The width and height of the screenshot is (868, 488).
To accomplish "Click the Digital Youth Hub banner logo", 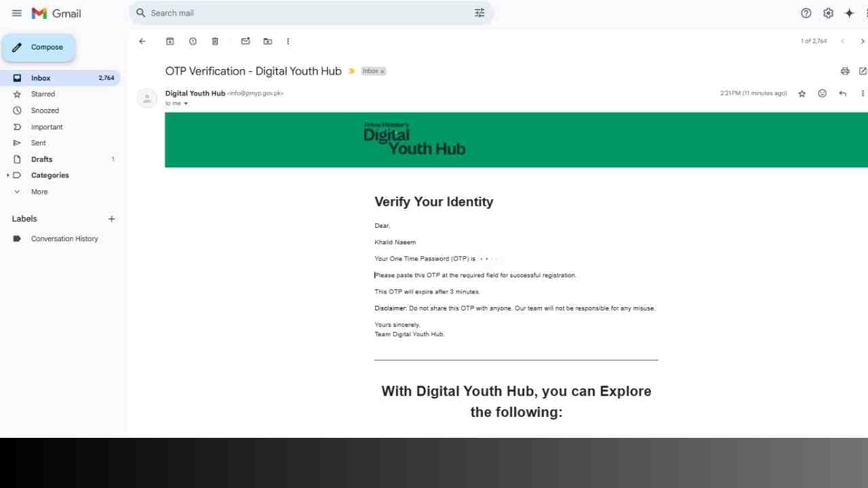I will pyautogui.click(x=414, y=139).
